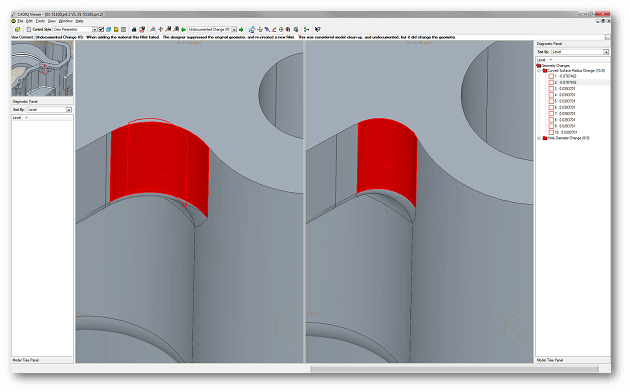Click the red and blue view icon before the pan arrows
The height and width of the screenshot is (392, 630).
point(153,29)
